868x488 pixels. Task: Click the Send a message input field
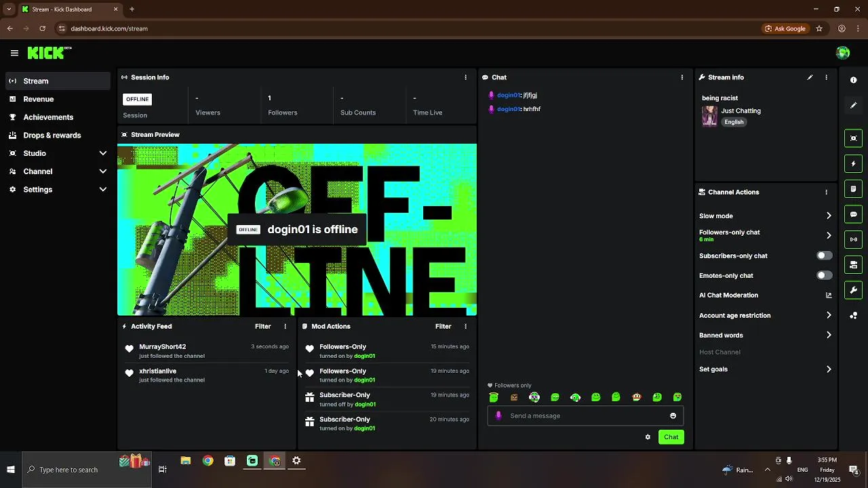(587, 416)
